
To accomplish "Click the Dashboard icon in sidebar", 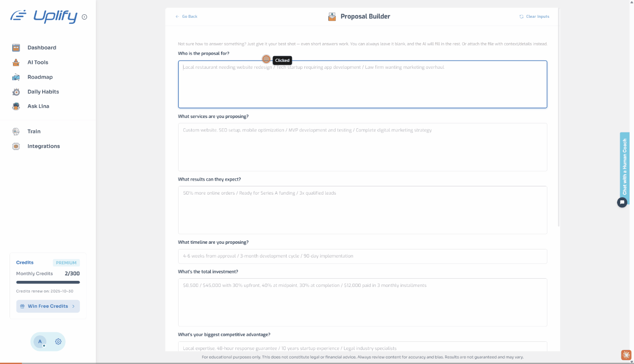I will click(16, 48).
